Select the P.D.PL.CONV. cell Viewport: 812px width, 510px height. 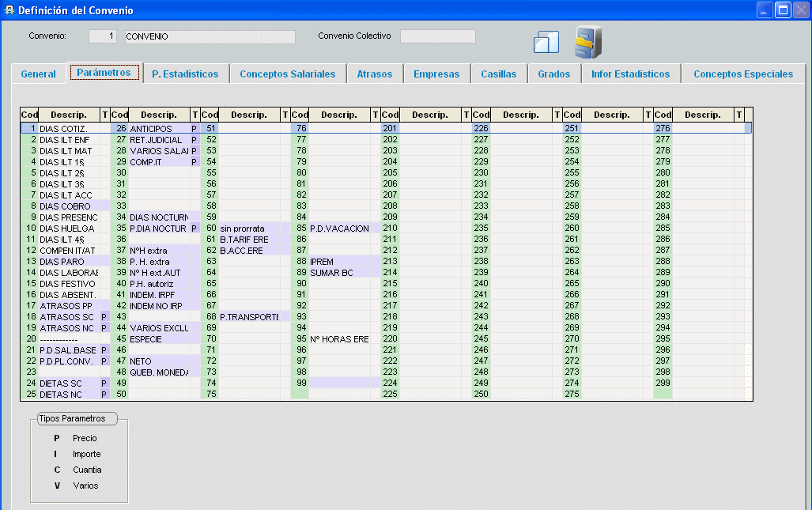pos(70,361)
